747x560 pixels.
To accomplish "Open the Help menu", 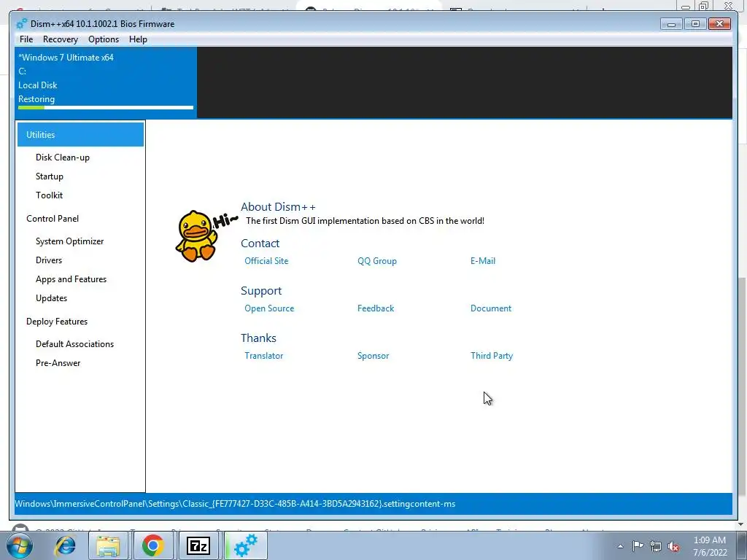I will (x=138, y=39).
